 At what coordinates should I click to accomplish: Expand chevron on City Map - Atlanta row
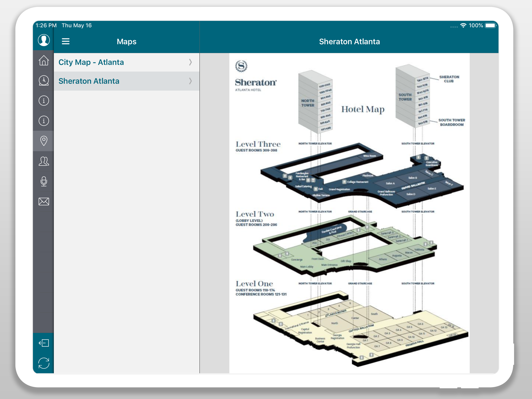click(190, 62)
